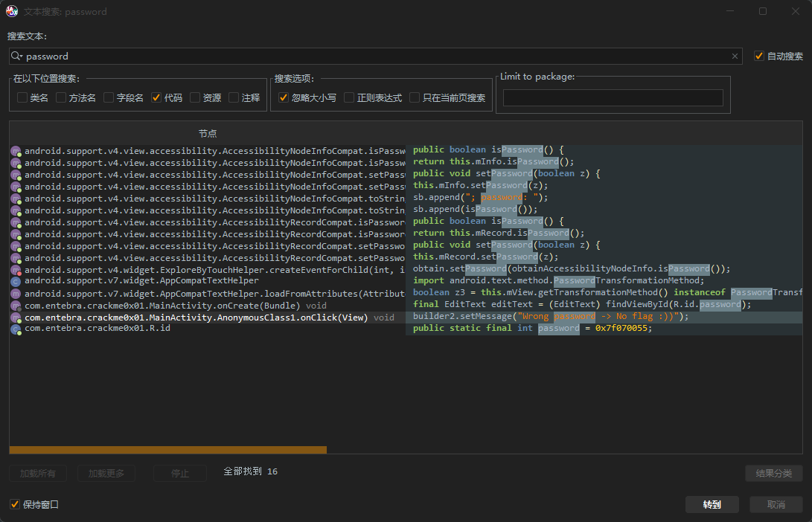Uncheck the 代码 checkbox

click(x=156, y=97)
